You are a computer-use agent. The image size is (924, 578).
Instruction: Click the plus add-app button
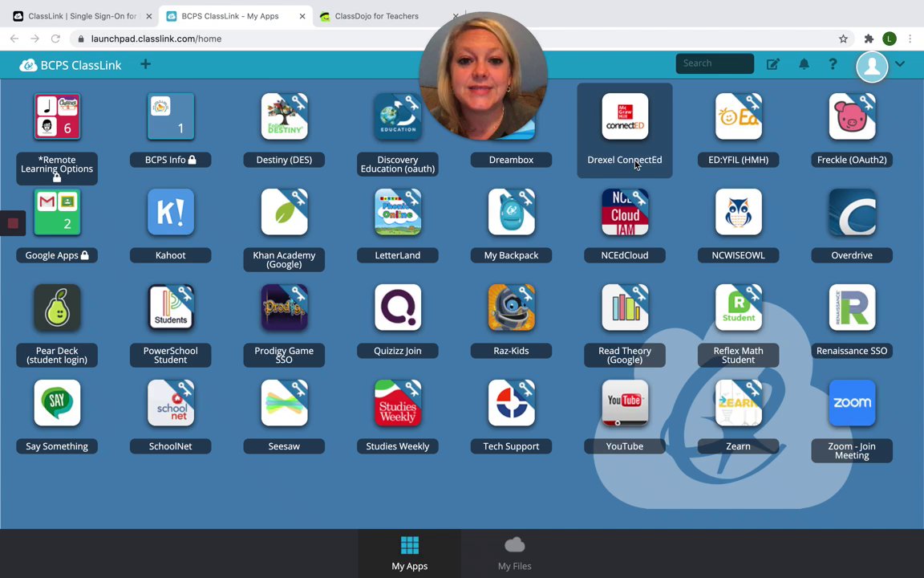tap(145, 64)
